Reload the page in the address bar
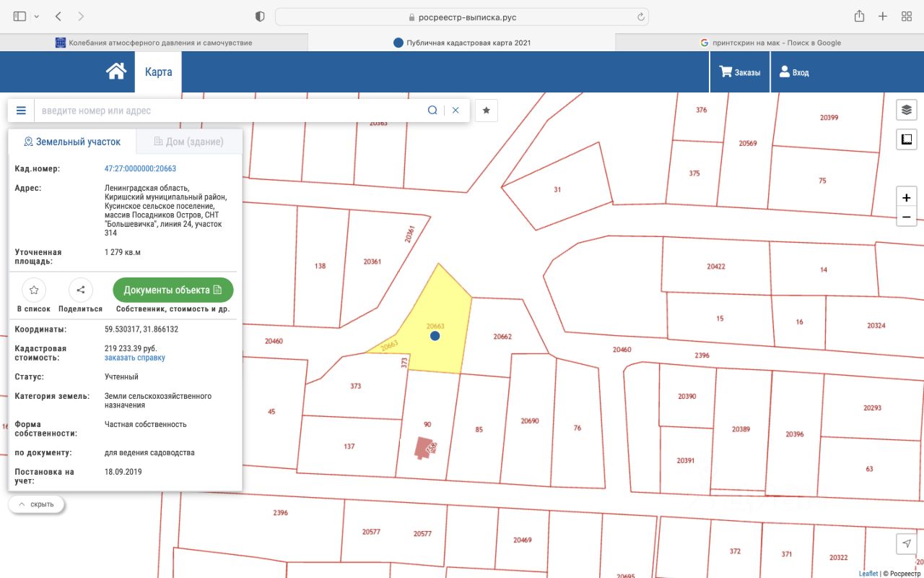The width and height of the screenshot is (924, 578). click(640, 17)
